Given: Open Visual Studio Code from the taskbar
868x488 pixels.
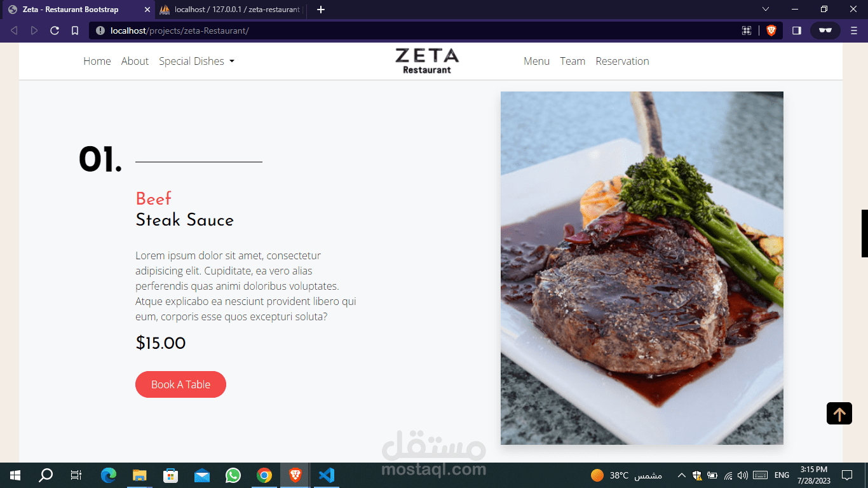Looking at the screenshot, I should pyautogui.click(x=326, y=475).
